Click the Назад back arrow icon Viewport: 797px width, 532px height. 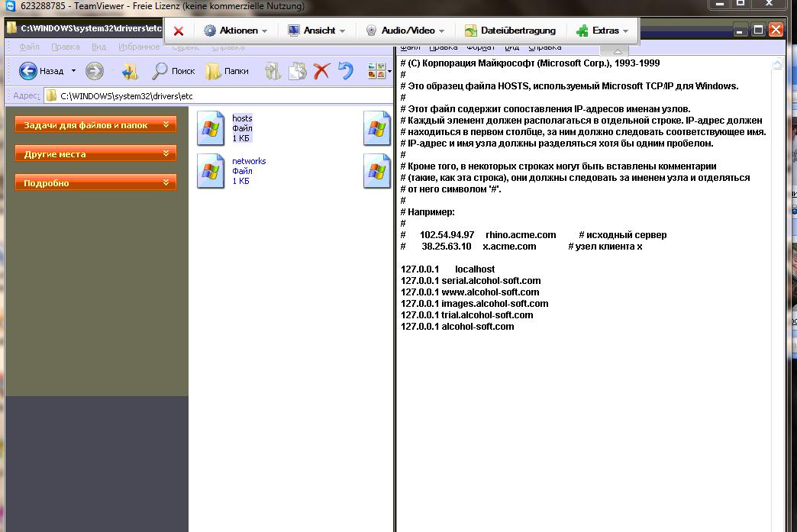tap(29, 71)
